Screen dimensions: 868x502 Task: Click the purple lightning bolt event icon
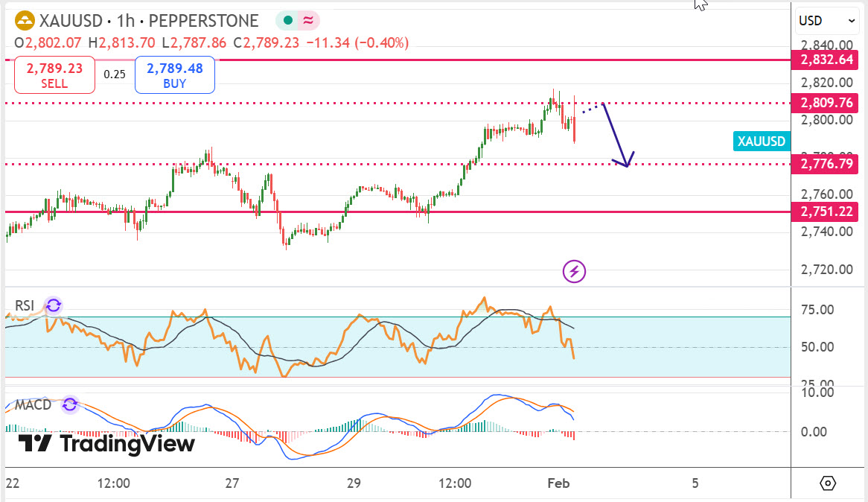[574, 272]
